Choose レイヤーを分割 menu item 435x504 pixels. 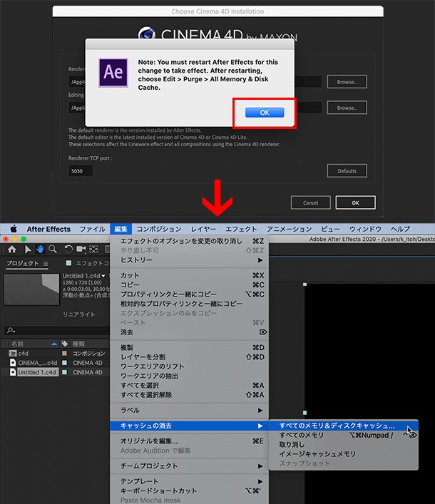point(190,357)
